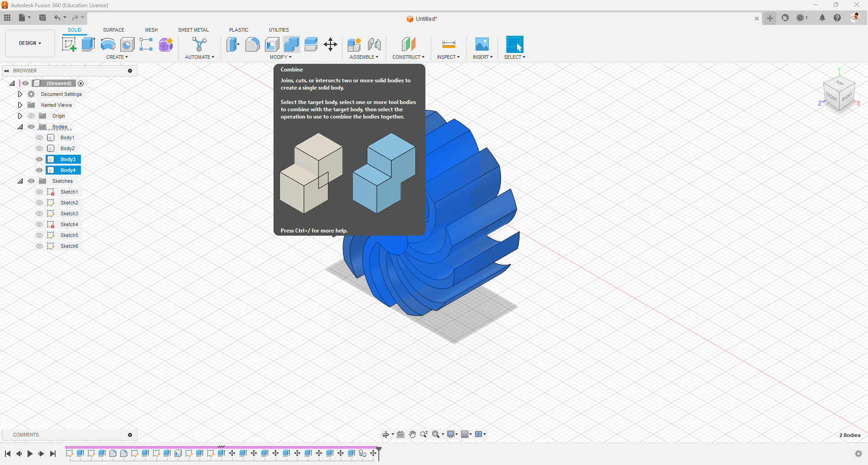The width and height of the screenshot is (868, 465).
Task: Click the Create Form icon
Action: point(166,44)
